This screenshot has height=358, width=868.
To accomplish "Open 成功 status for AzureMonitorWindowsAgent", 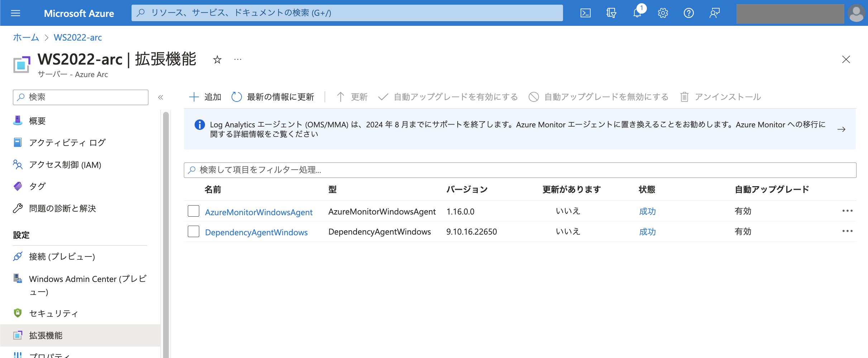I will pyautogui.click(x=647, y=211).
